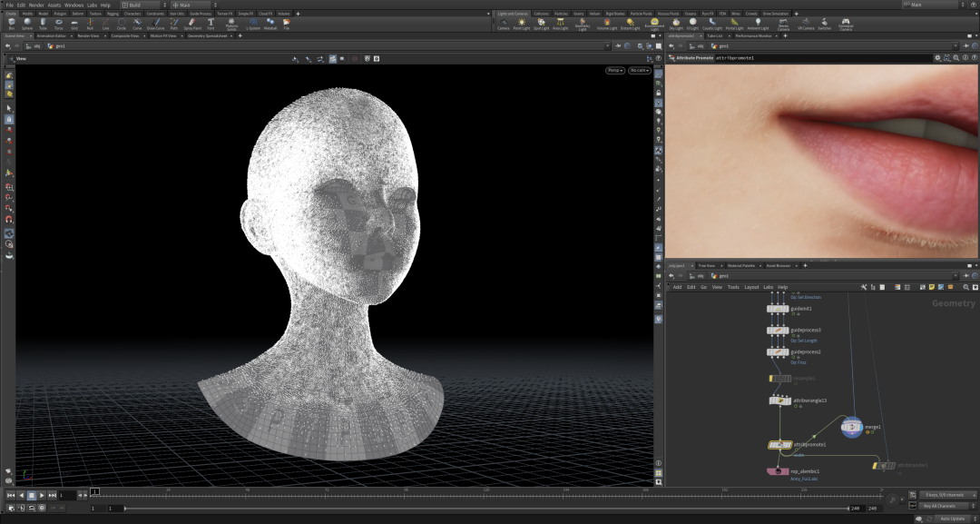Add a Sky Light from the shelf
The image size is (980, 524).
(x=676, y=24)
